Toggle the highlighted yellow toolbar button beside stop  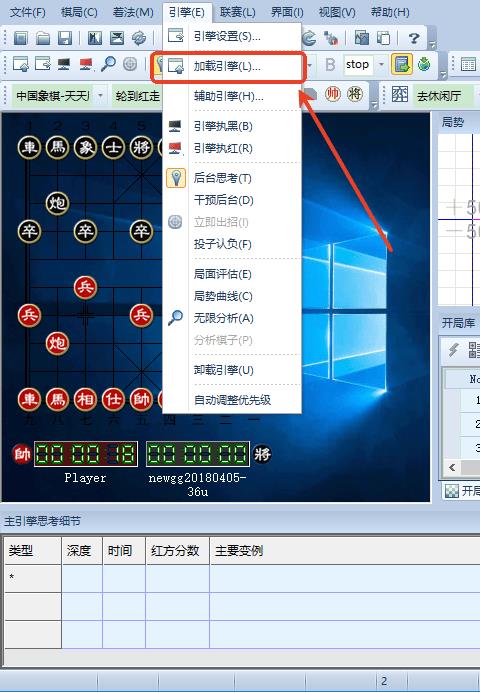tap(401, 64)
